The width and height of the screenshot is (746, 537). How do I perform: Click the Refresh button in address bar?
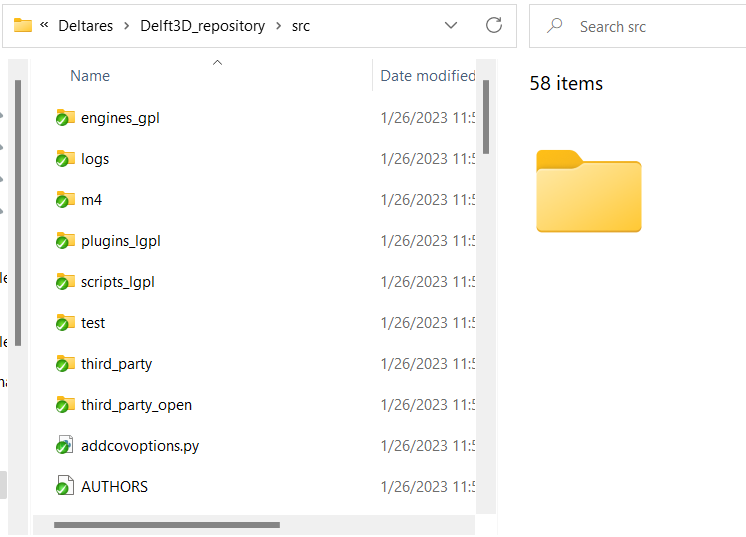click(x=493, y=26)
